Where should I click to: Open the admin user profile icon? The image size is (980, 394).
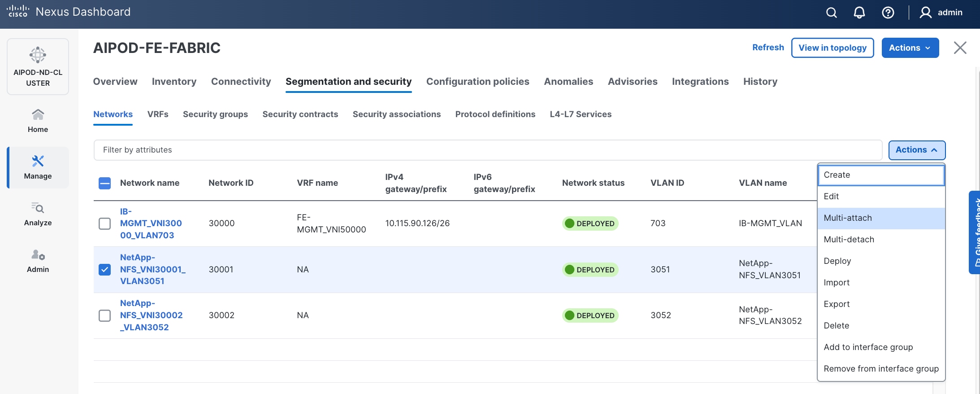tap(925, 13)
